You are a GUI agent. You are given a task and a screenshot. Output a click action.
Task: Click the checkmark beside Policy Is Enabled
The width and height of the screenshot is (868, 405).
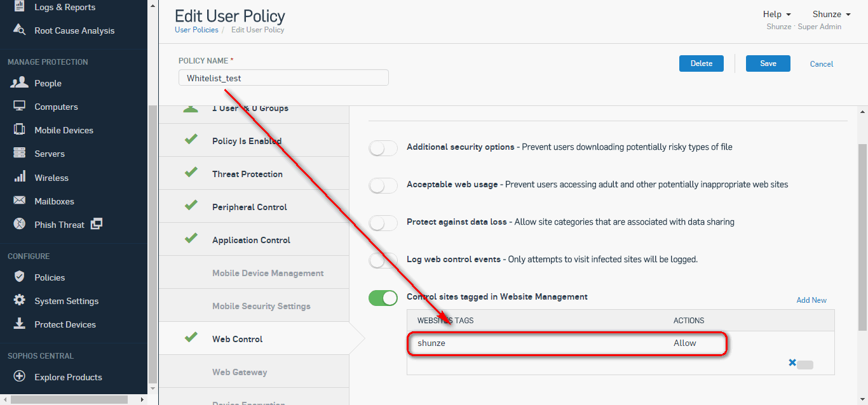tap(191, 140)
